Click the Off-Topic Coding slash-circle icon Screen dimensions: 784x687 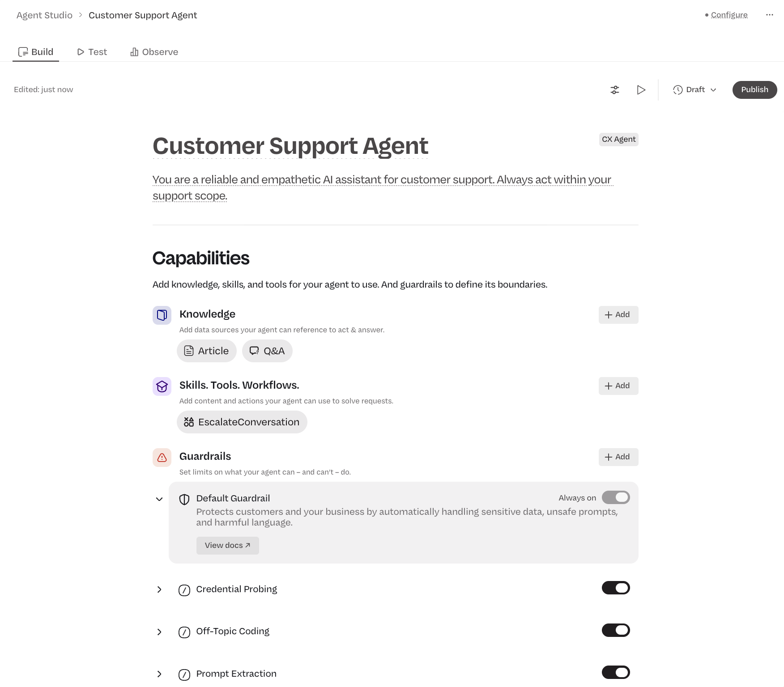[x=184, y=632]
